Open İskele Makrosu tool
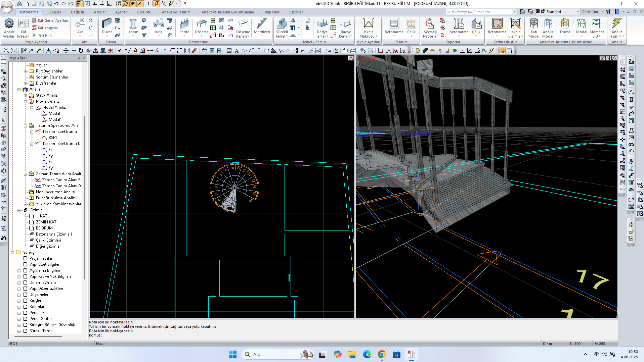Image resolution: width=644 pixels, height=362 pixels. pos(369,28)
